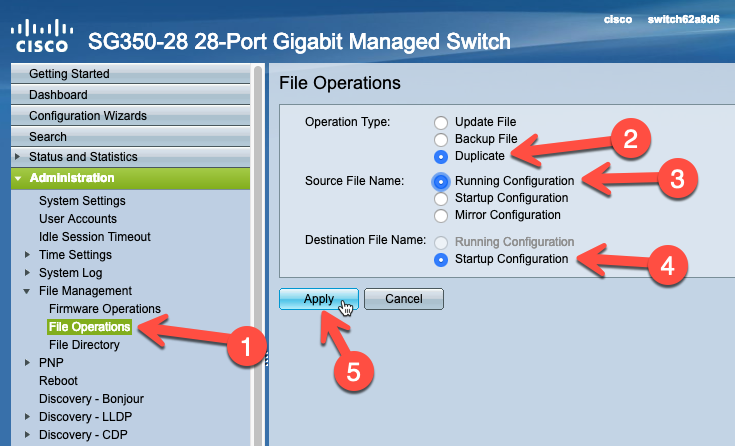
Task: Open the Reboot page
Action: click(x=58, y=380)
